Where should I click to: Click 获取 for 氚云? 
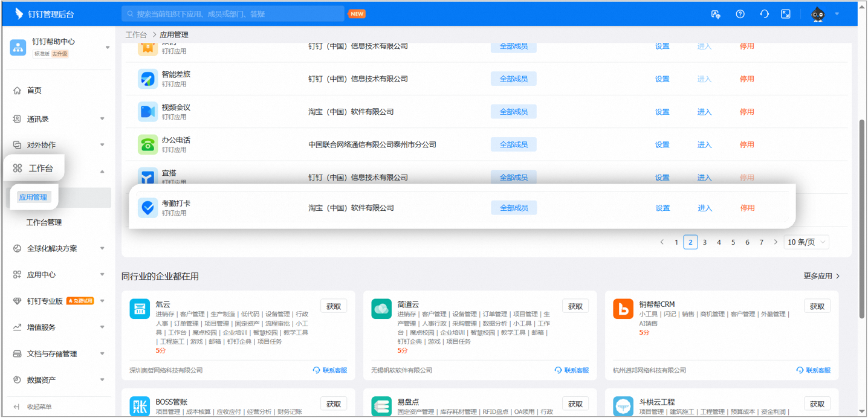coord(334,307)
